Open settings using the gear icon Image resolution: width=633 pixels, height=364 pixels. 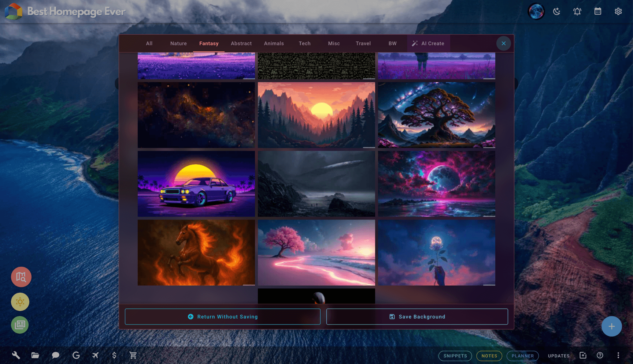coord(618,11)
